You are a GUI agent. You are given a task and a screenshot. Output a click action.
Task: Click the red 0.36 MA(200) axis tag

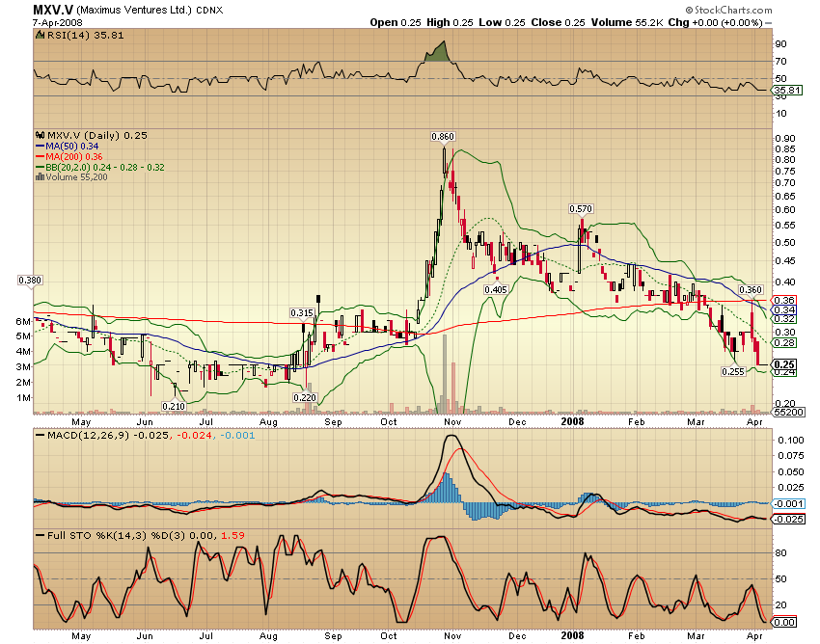tap(785, 300)
